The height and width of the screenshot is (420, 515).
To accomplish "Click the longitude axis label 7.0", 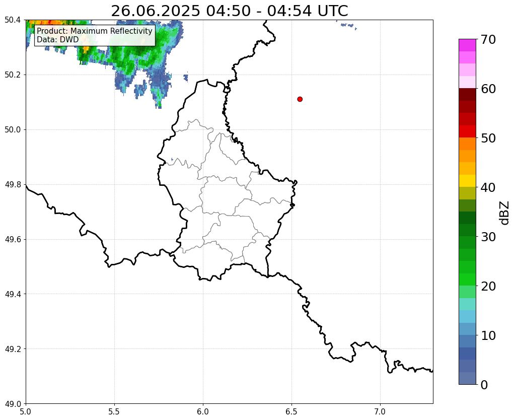I will point(380,411).
